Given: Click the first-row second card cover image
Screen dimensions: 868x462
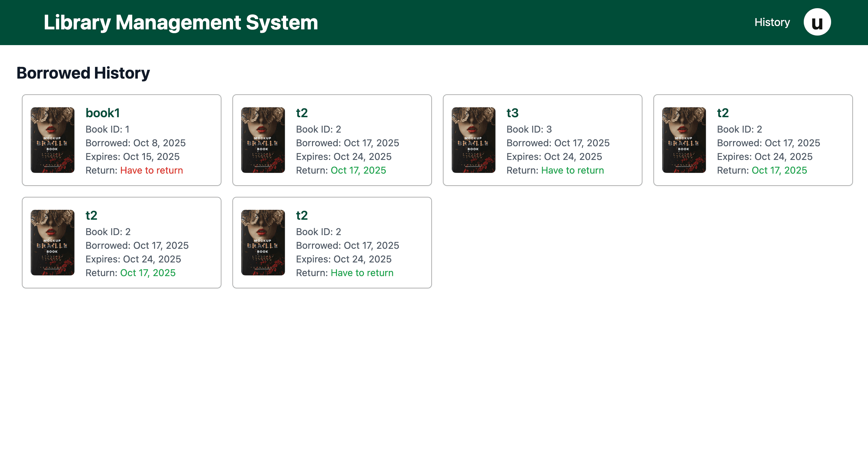Looking at the screenshot, I should [x=263, y=140].
